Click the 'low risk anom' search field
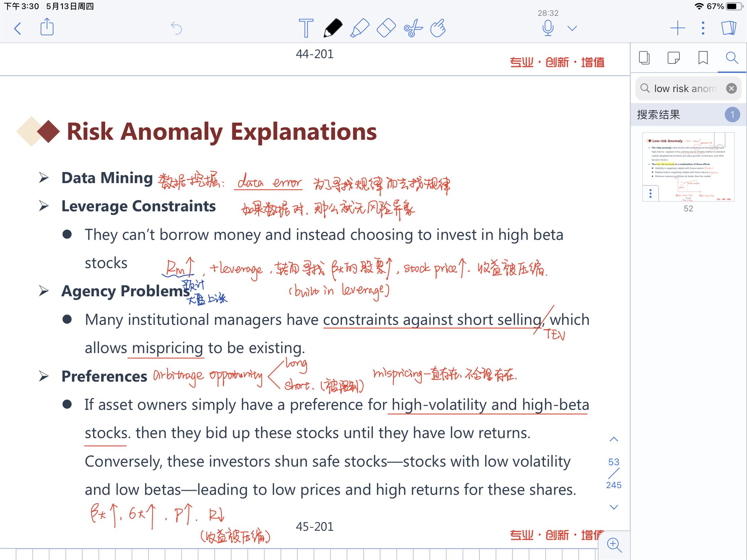The height and width of the screenshot is (560, 747). (685, 88)
